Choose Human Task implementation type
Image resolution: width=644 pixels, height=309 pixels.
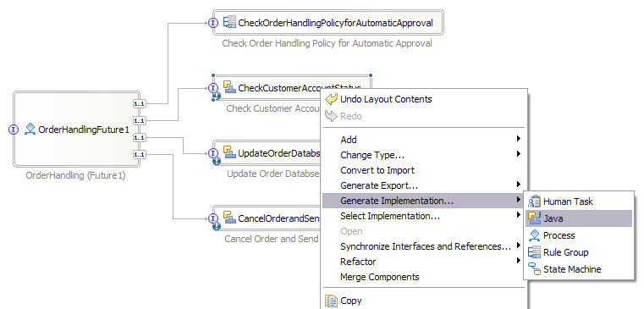coord(579,201)
